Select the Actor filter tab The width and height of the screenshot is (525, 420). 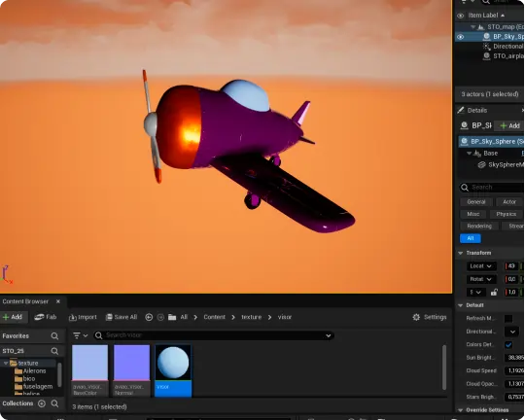[509, 202]
